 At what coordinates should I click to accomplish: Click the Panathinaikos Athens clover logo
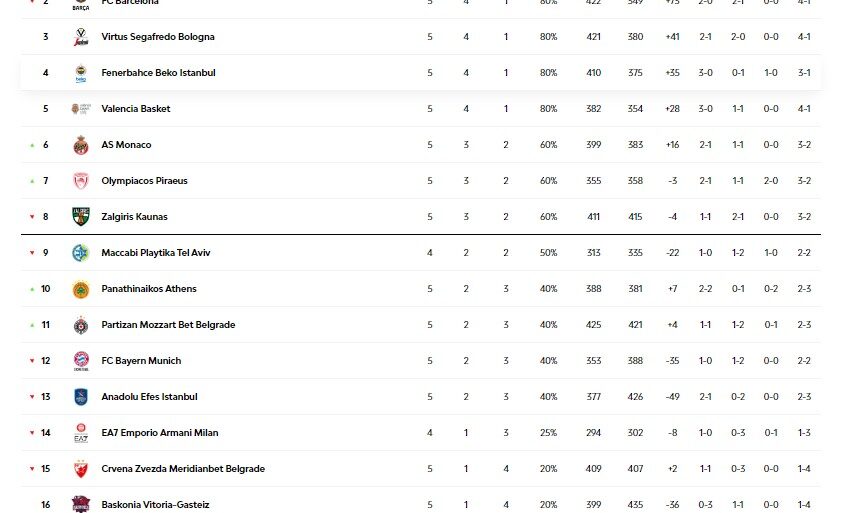click(x=81, y=289)
